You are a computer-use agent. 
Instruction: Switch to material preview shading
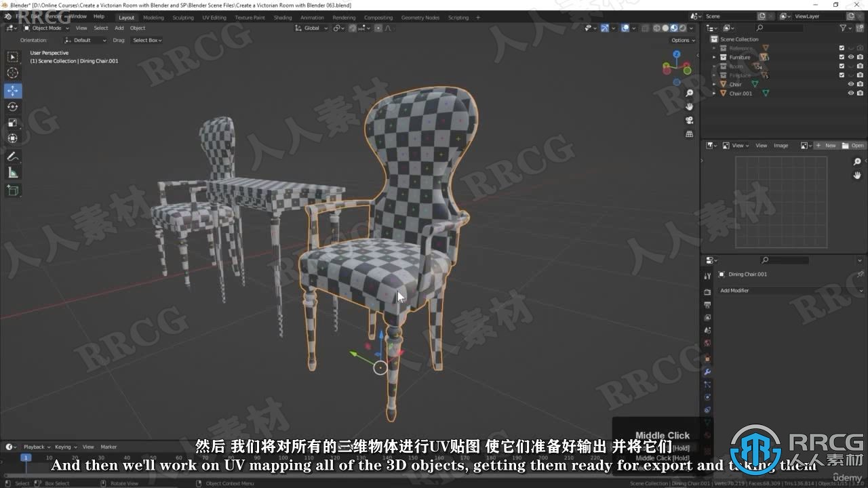(x=674, y=28)
